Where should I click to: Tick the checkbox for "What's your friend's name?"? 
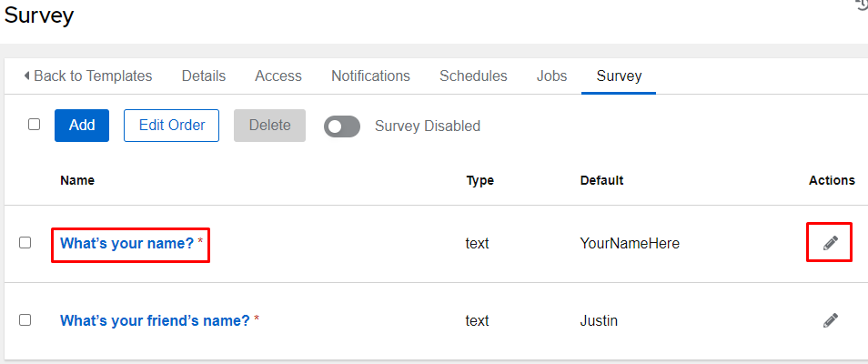25,320
